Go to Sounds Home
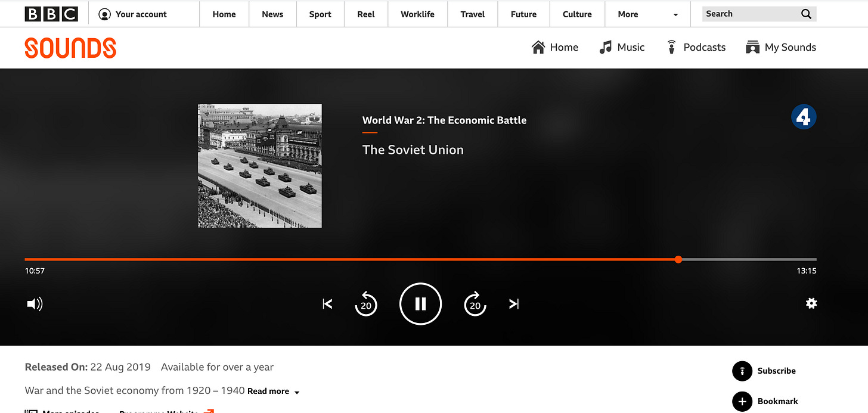This screenshot has width=868, height=413. [554, 47]
